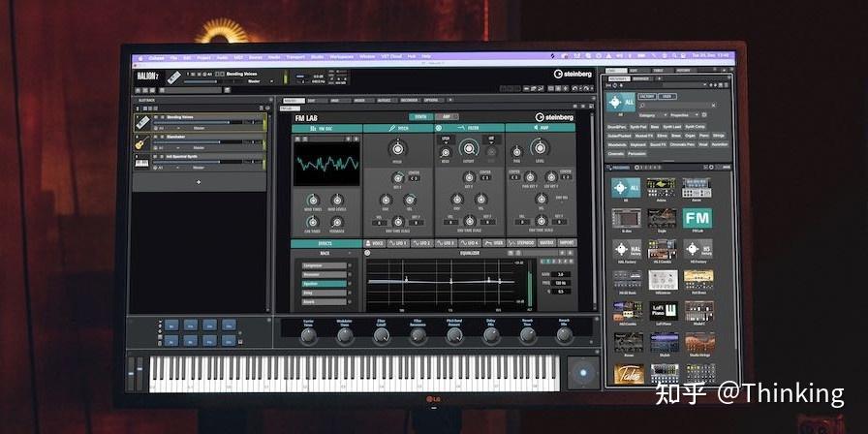This screenshot has width=868, height=434.
Task: Click the Cutoff knob in the Filter section
Action: point(470,148)
